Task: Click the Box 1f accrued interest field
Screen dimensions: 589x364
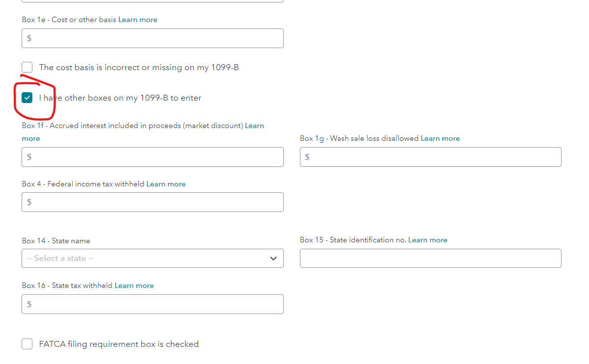Action: [153, 157]
